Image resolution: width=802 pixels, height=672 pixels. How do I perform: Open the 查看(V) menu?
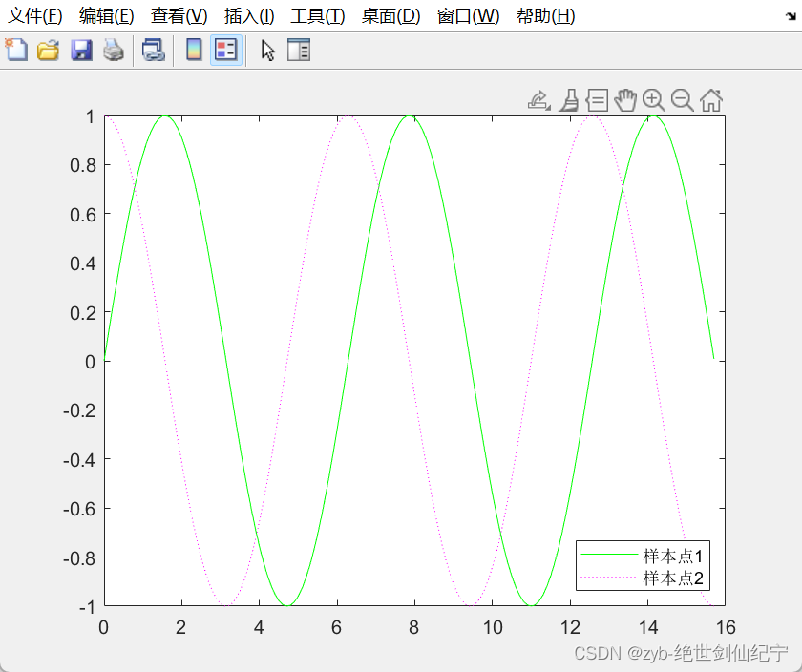tap(179, 16)
